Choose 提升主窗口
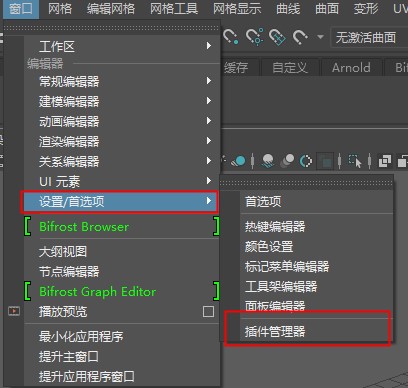The image size is (408, 388). [x=122, y=357]
